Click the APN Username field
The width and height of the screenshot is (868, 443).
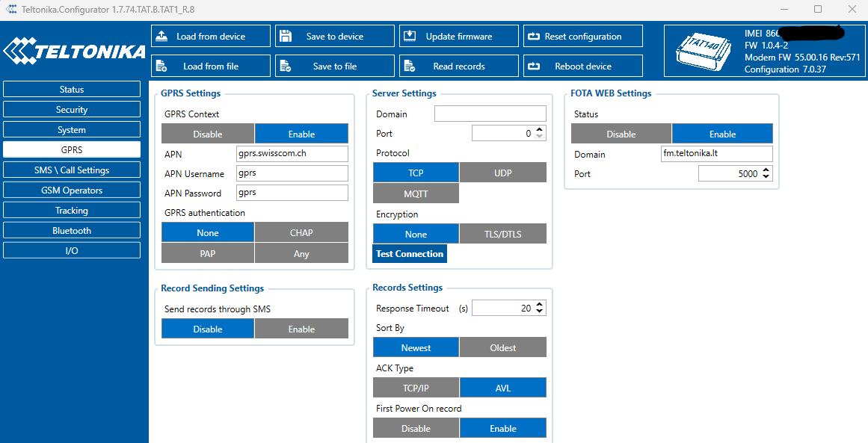click(292, 173)
